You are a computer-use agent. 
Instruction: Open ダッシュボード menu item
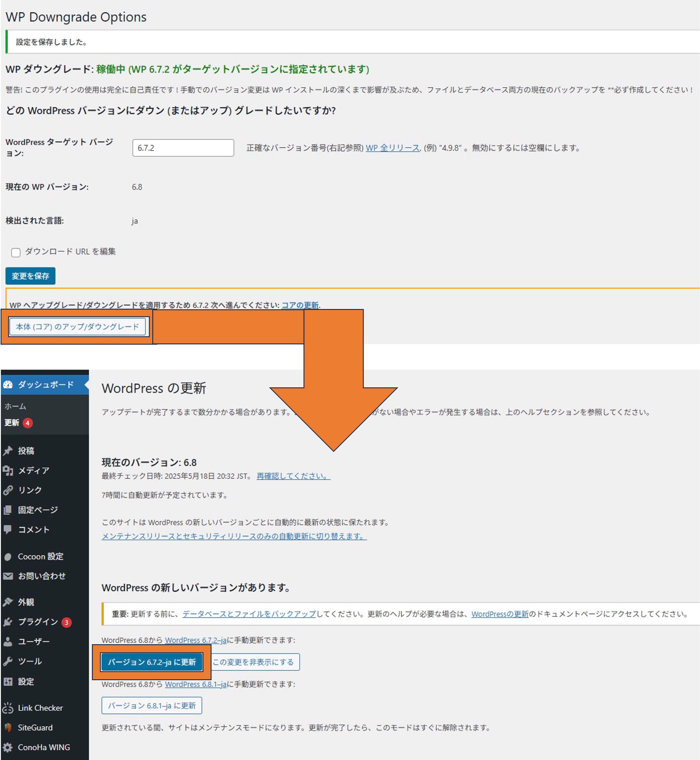click(46, 385)
